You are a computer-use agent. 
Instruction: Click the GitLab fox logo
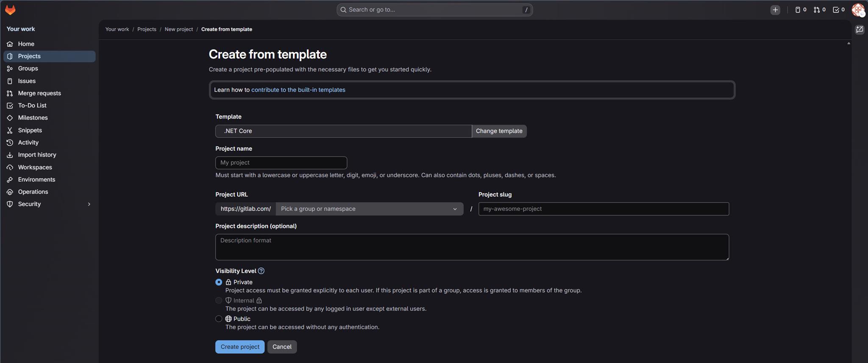click(x=10, y=10)
